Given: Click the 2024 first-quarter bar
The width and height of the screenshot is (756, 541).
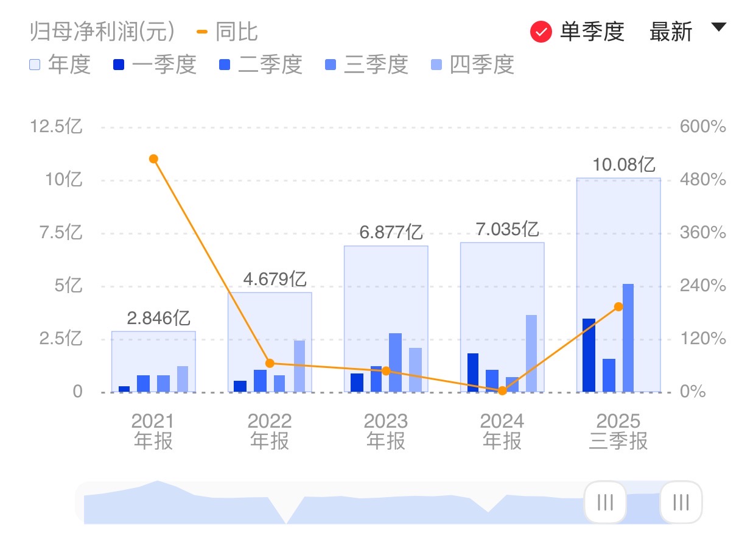Looking at the screenshot, I should point(472,372).
